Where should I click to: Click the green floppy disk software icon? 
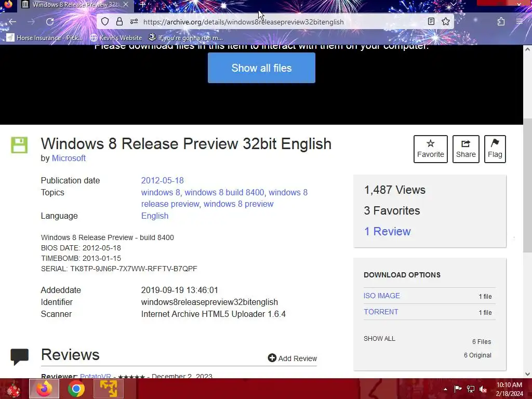click(19, 145)
